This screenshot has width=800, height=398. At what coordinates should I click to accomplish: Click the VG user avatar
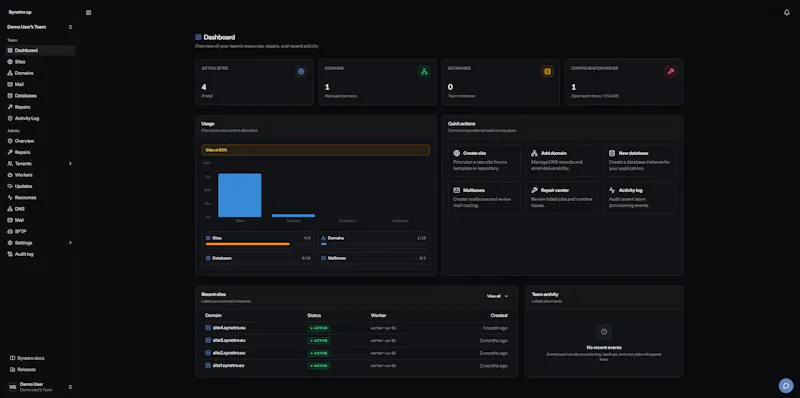click(12, 387)
